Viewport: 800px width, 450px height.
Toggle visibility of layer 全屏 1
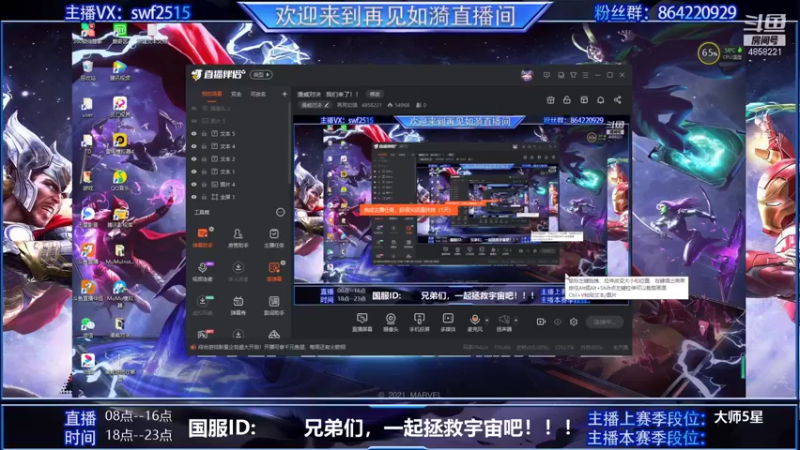[194, 197]
